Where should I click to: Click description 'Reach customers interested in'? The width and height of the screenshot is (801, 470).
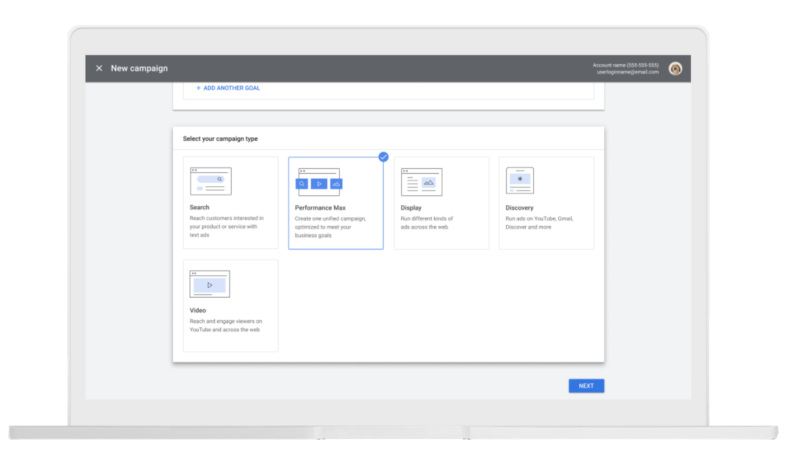(226, 218)
